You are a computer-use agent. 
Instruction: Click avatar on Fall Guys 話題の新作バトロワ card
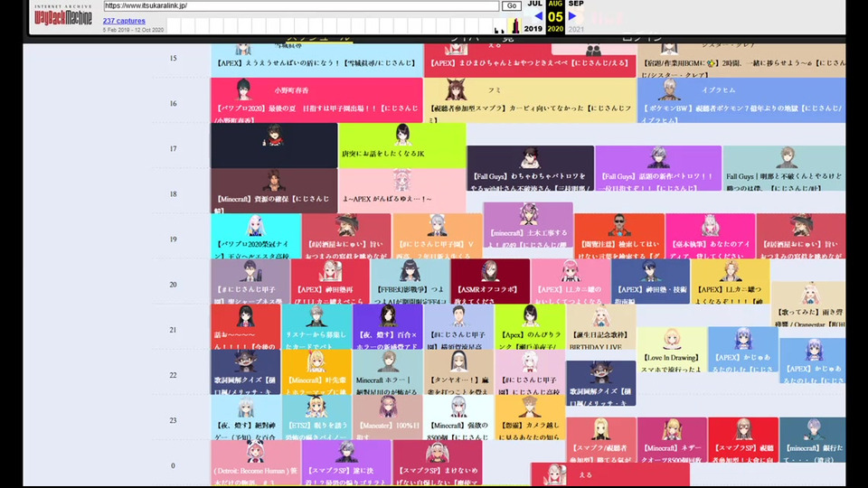(x=658, y=157)
